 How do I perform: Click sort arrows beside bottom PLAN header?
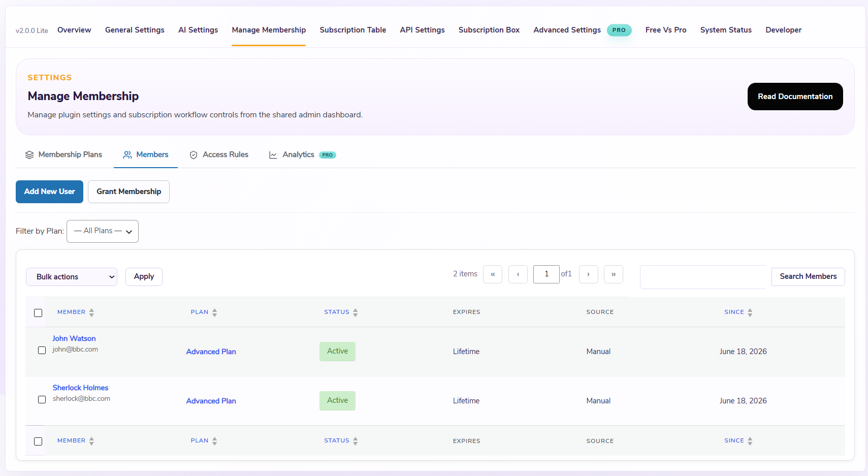215,441
